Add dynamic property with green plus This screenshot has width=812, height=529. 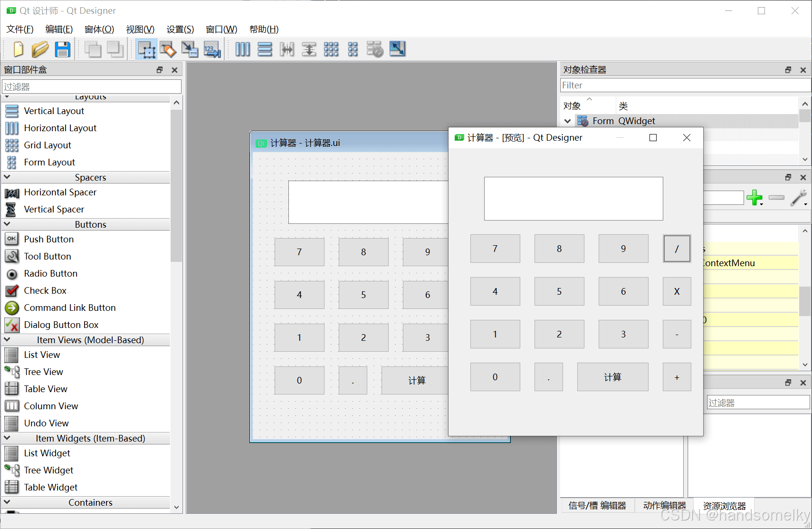(755, 197)
